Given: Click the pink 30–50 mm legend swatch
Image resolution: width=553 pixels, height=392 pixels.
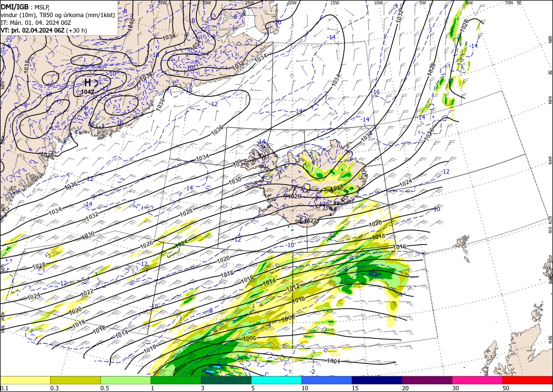Looking at the screenshot, I should pyautogui.click(x=478, y=380).
